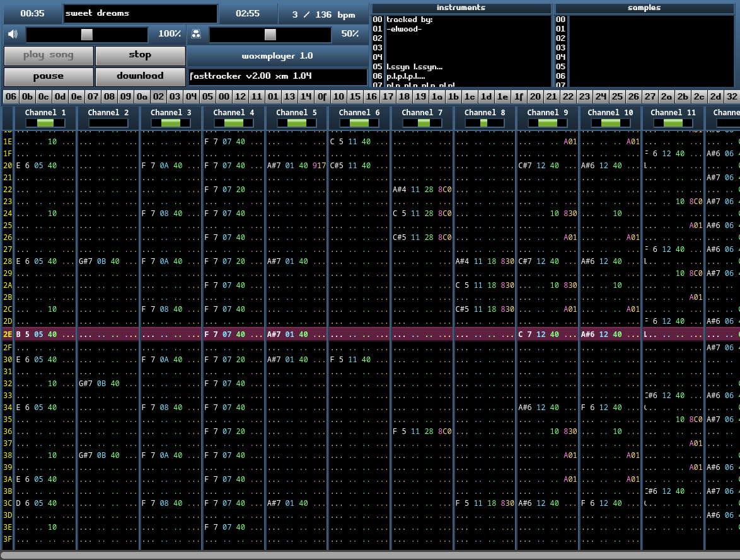Toggle mute on Channel 7 header
740x560 pixels.
pos(422,117)
